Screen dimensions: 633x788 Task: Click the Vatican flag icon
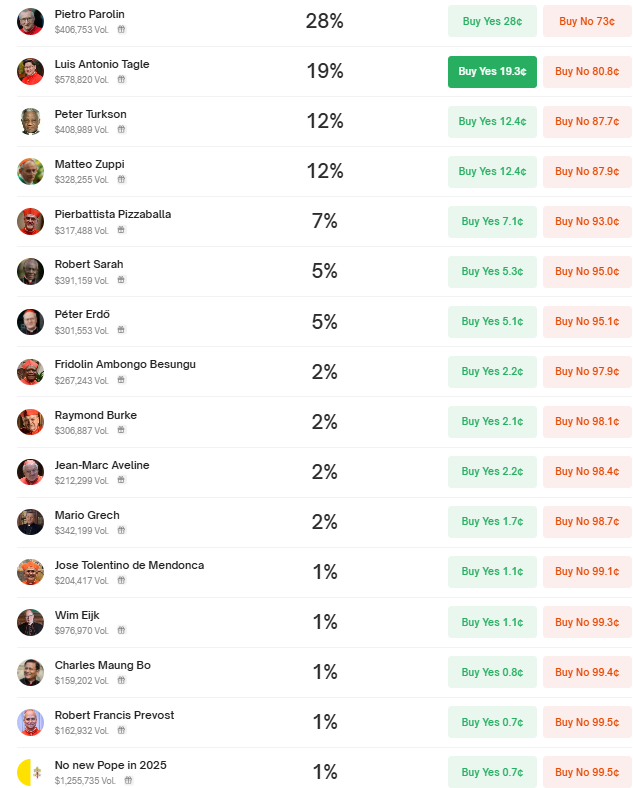pyautogui.click(x=30, y=772)
